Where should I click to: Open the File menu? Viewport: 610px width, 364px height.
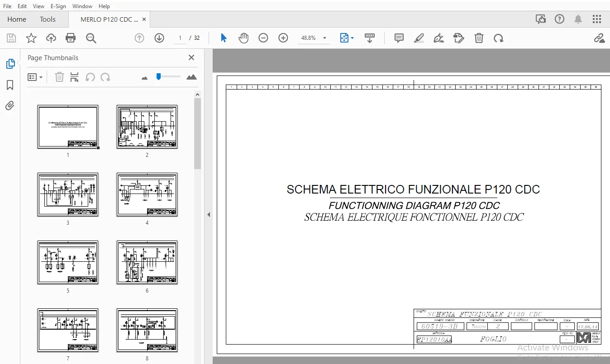(7, 6)
